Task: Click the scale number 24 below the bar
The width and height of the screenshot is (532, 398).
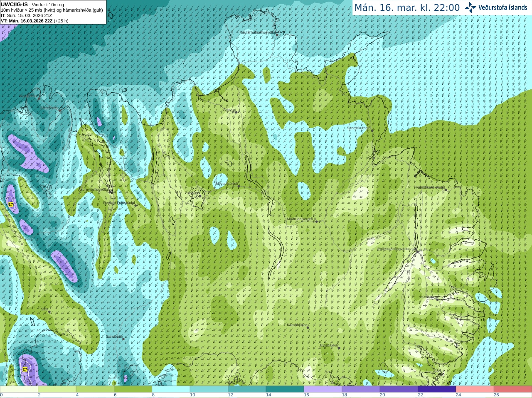Action: tap(458, 395)
